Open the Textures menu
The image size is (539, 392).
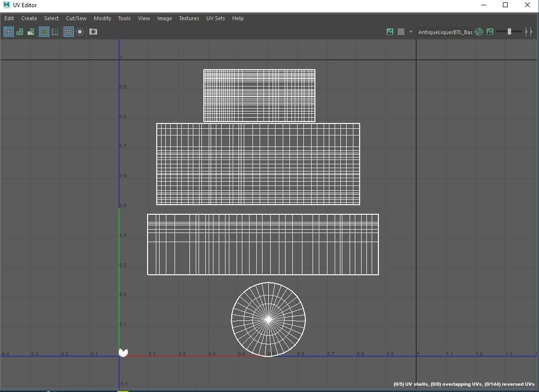point(188,18)
